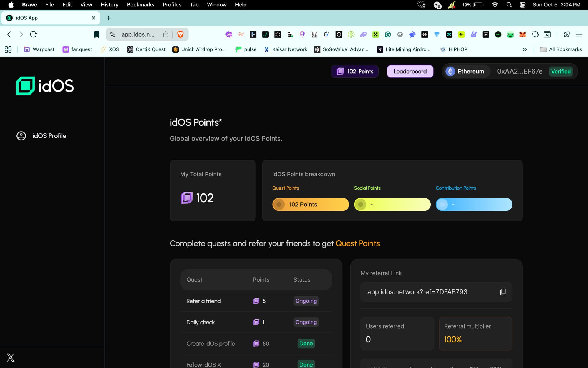Open the X social icon in sidebar
Screen dimensions: 588x368
[11, 357]
